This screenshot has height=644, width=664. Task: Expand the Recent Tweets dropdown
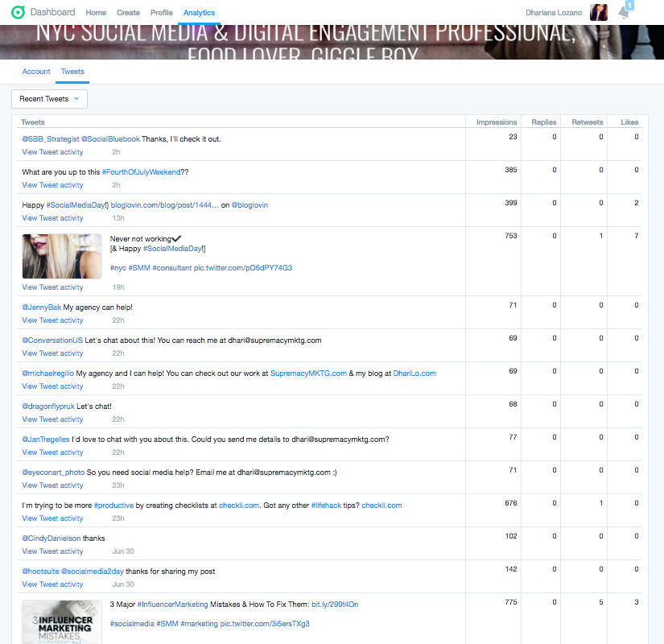[49, 99]
